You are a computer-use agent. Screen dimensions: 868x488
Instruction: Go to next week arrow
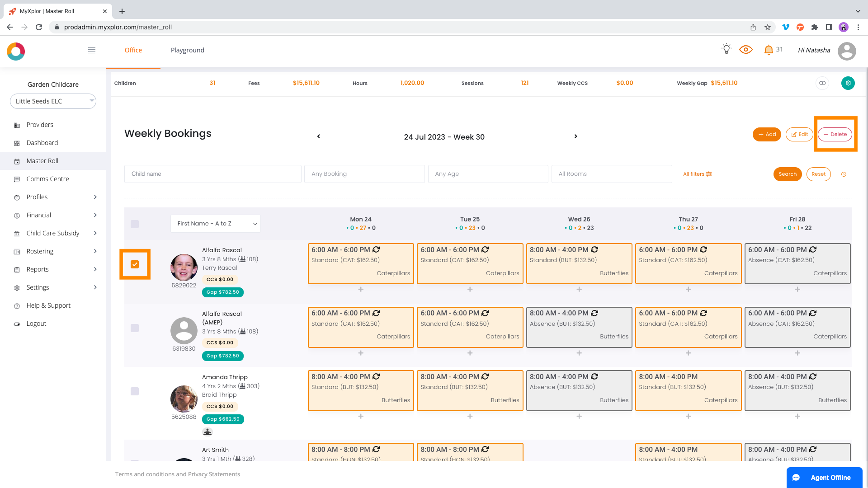point(576,136)
